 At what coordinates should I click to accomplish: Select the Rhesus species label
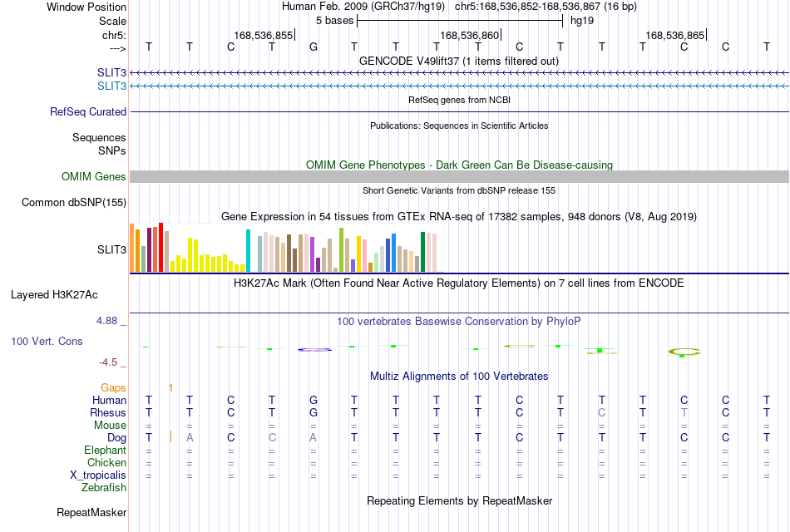coord(108,413)
